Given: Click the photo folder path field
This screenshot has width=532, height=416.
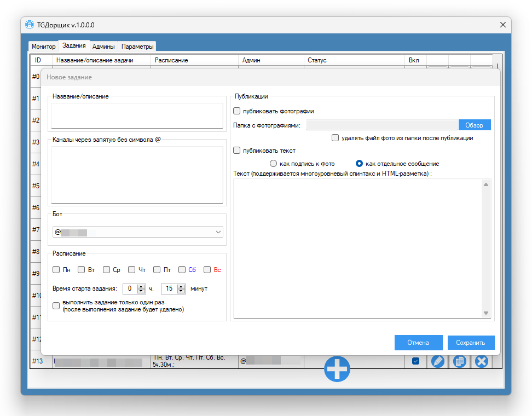Looking at the screenshot, I should (x=381, y=125).
